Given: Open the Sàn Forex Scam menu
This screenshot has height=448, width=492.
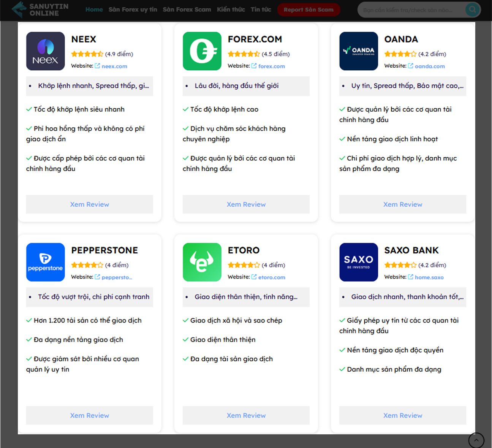Looking at the screenshot, I should coord(187,9).
